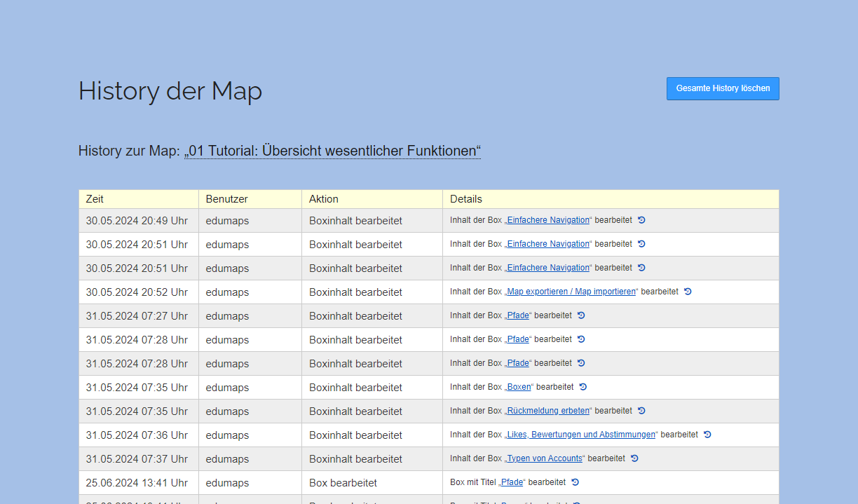Follow the Map exportieren / Map importieren link

pyautogui.click(x=571, y=292)
